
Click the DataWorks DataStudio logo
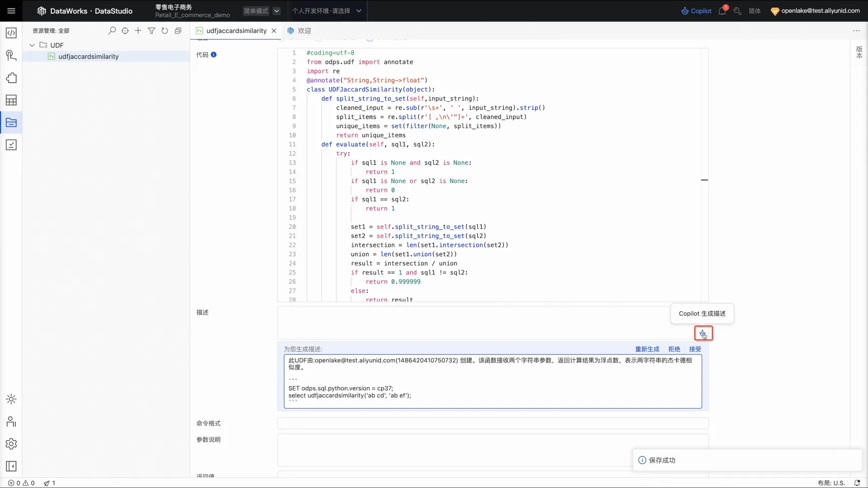click(84, 11)
